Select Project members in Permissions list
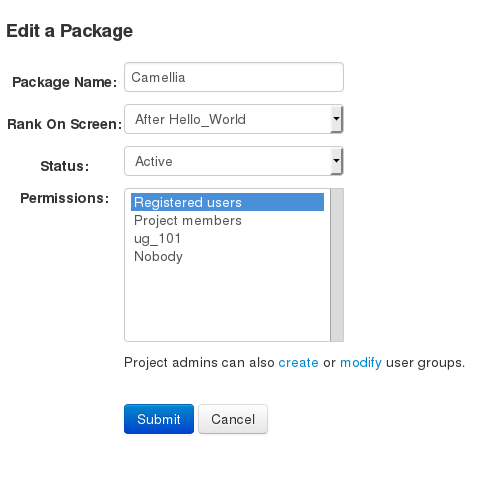Viewport: 500px width, 482px height. point(227,220)
